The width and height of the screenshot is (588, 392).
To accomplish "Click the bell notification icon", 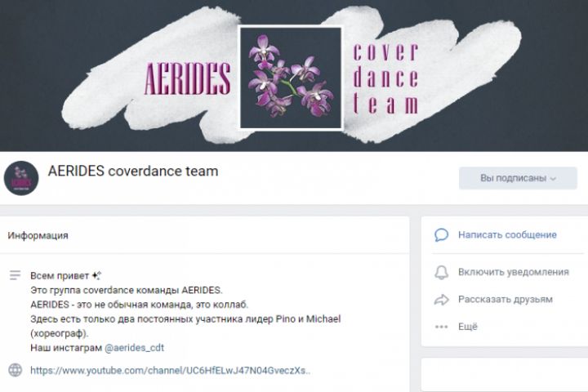I will (x=441, y=272).
